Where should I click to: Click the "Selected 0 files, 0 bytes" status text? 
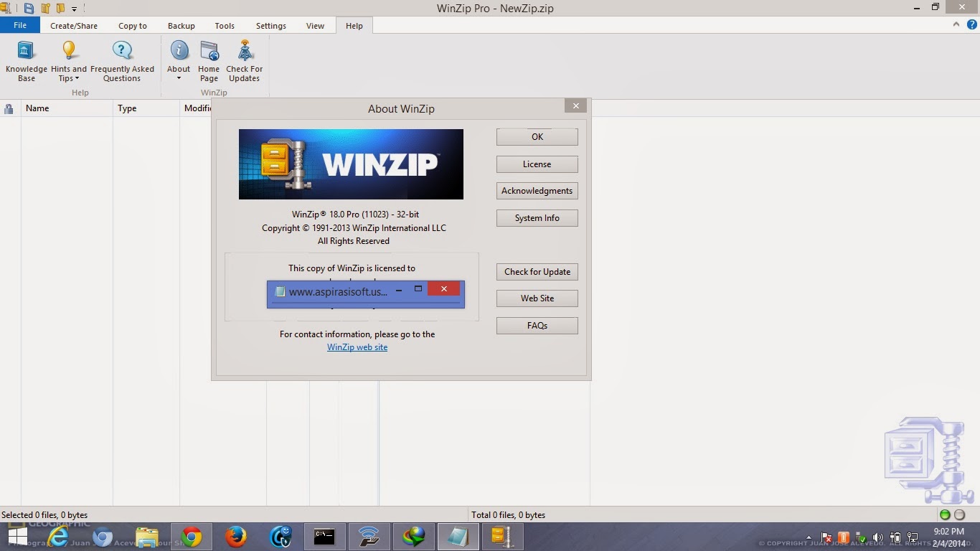click(44, 515)
